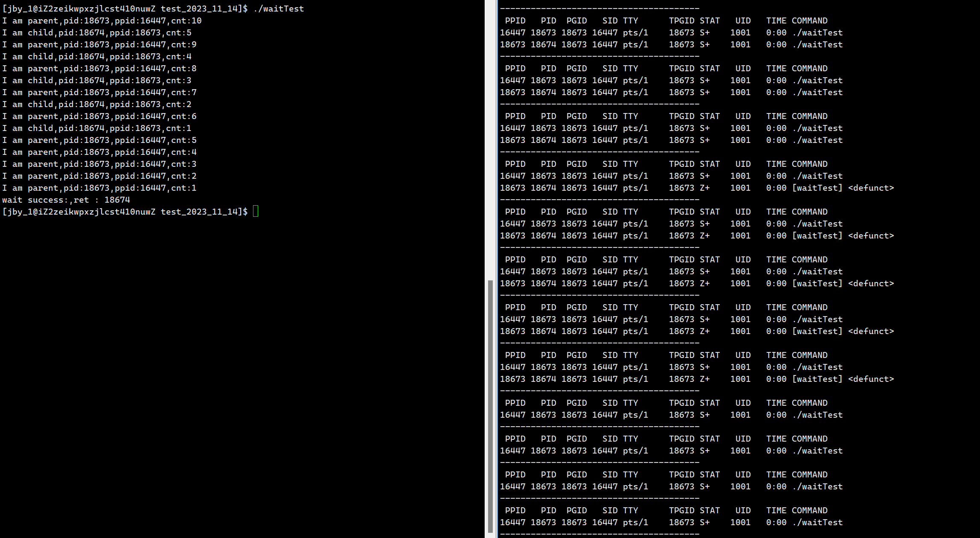Click the green cursor at the prompt
The height and width of the screenshot is (538, 980).
coord(256,211)
